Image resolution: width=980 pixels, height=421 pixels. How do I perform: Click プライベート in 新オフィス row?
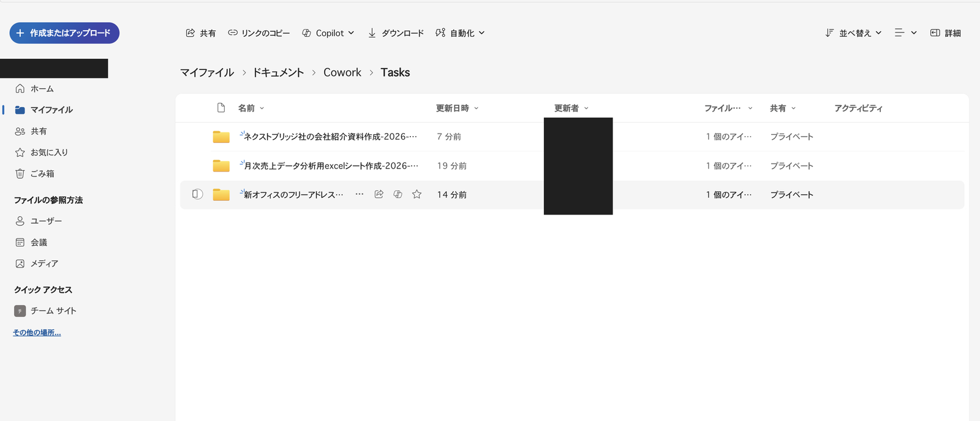point(791,194)
